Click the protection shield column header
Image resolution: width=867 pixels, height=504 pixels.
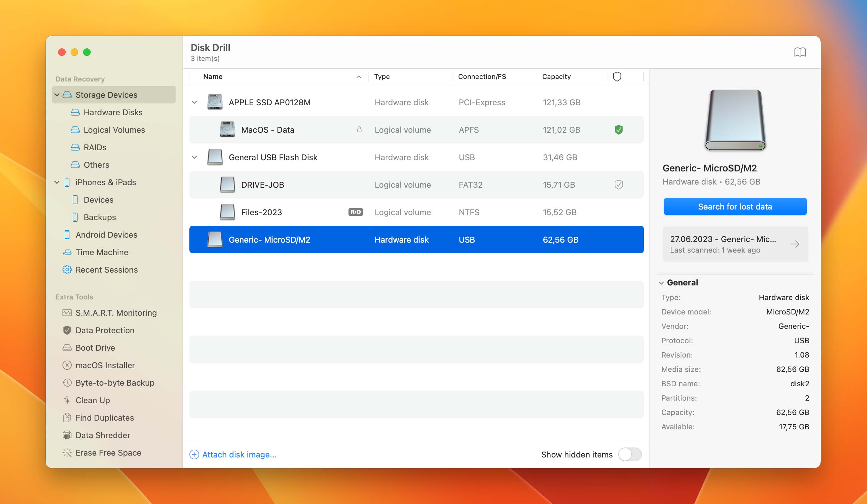click(x=617, y=77)
